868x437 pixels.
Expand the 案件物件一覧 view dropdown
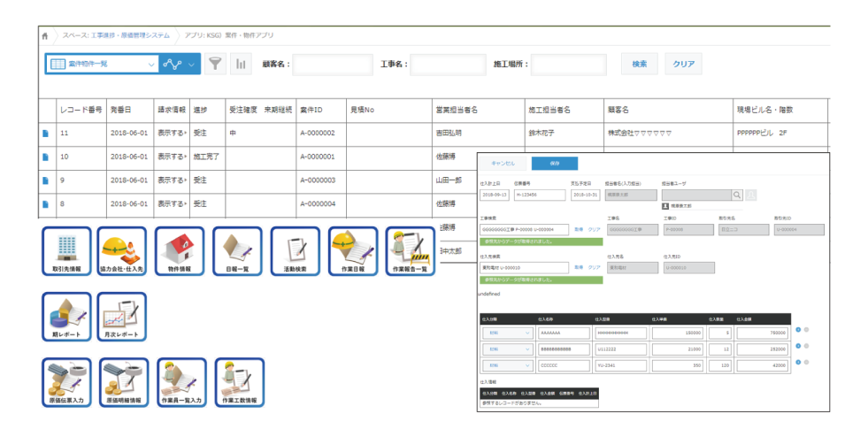click(150, 65)
